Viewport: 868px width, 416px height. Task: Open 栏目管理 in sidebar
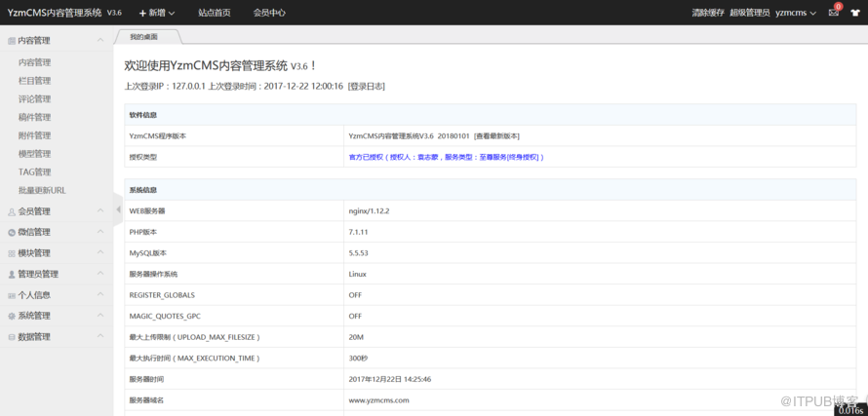tap(34, 81)
